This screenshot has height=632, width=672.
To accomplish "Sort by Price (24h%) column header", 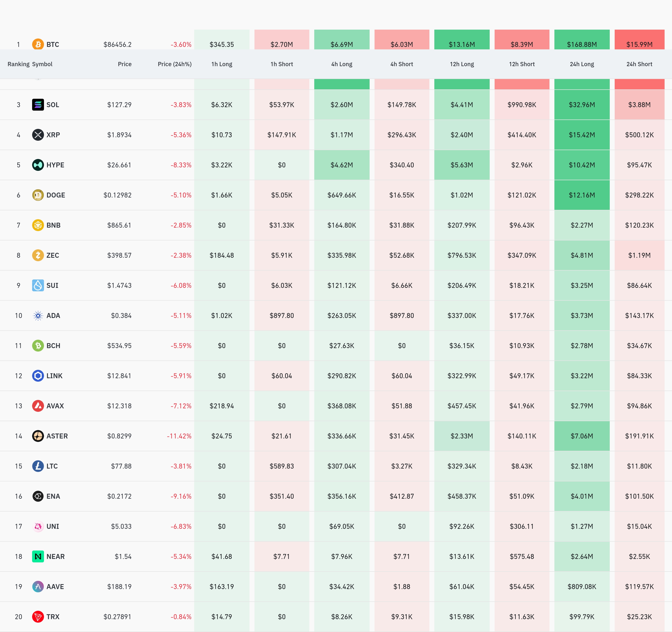I will [x=174, y=64].
